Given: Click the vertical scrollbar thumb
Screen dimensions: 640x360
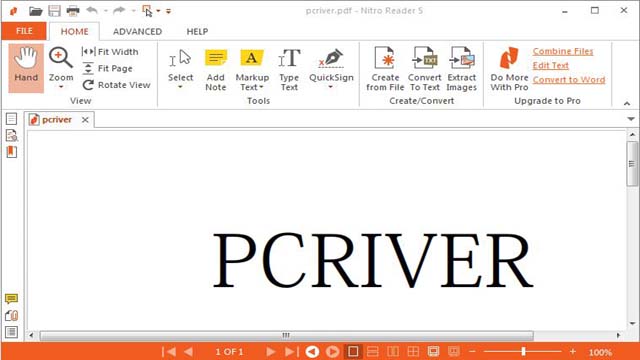Looking at the screenshot, I should point(632,164).
